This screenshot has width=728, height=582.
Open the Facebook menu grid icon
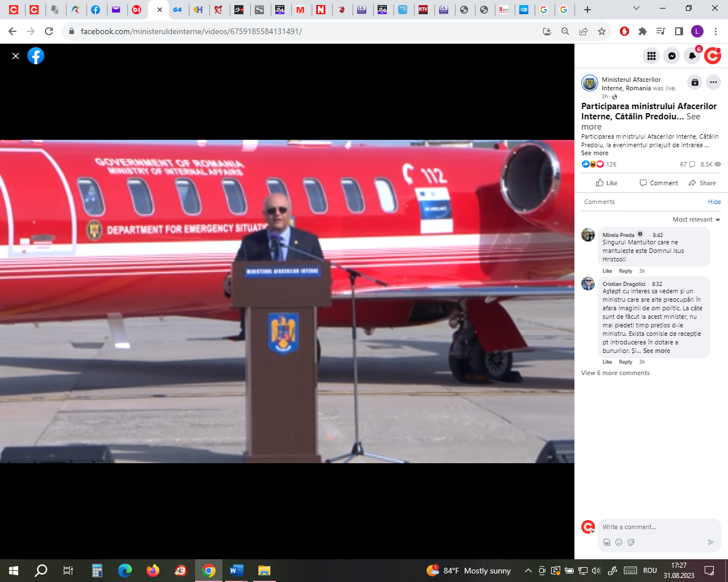pyautogui.click(x=651, y=56)
